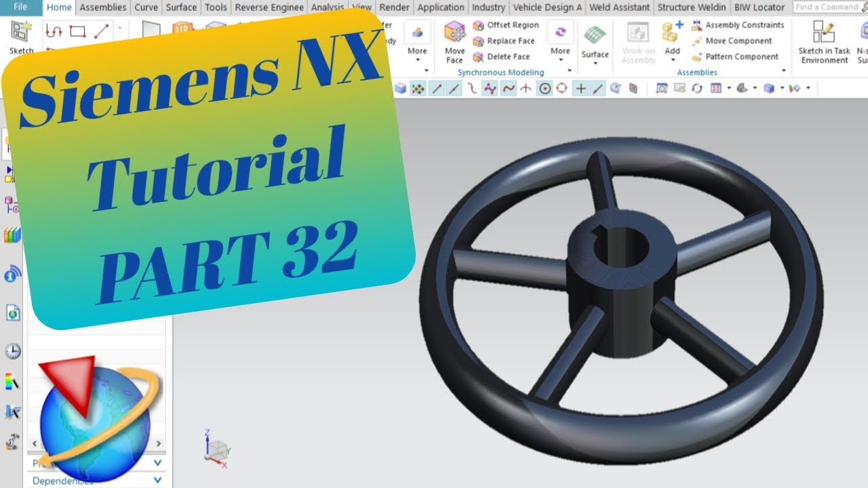The image size is (868, 488).
Task: Open the History clock sidebar tab
Action: tap(13, 351)
